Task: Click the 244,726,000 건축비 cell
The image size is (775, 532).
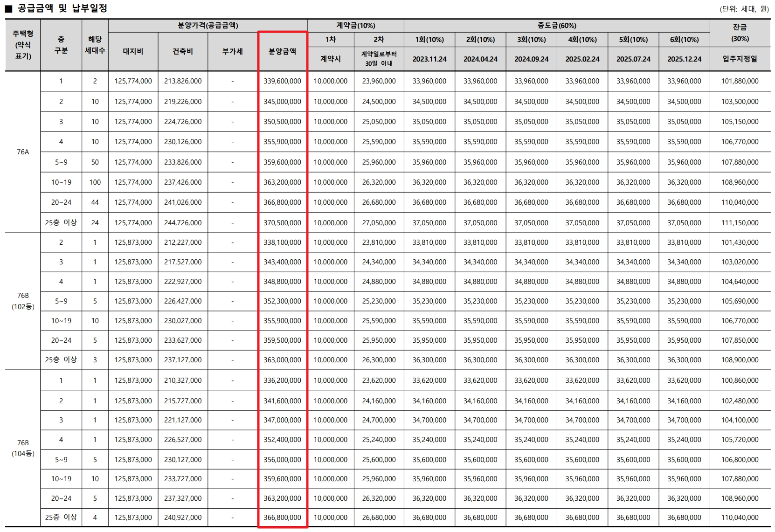Action: [x=183, y=223]
